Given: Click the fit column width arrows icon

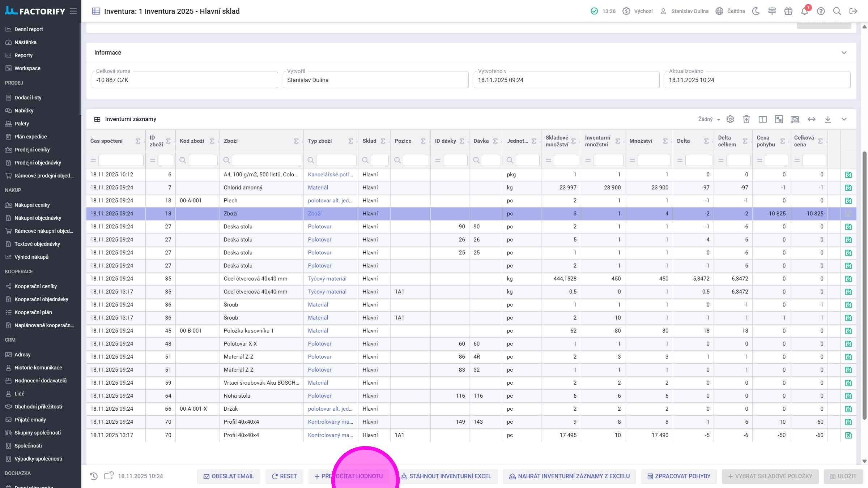Looking at the screenshot, I should 811,119.
